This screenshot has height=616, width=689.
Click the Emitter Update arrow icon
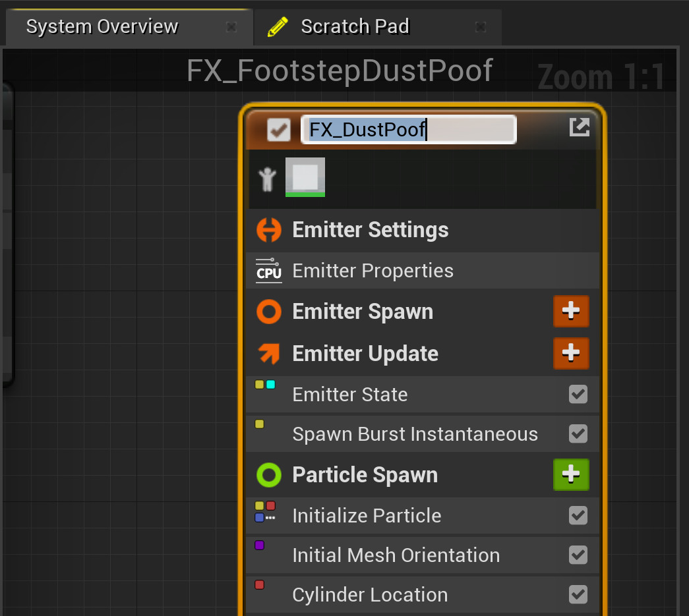(x=269, y=354)
